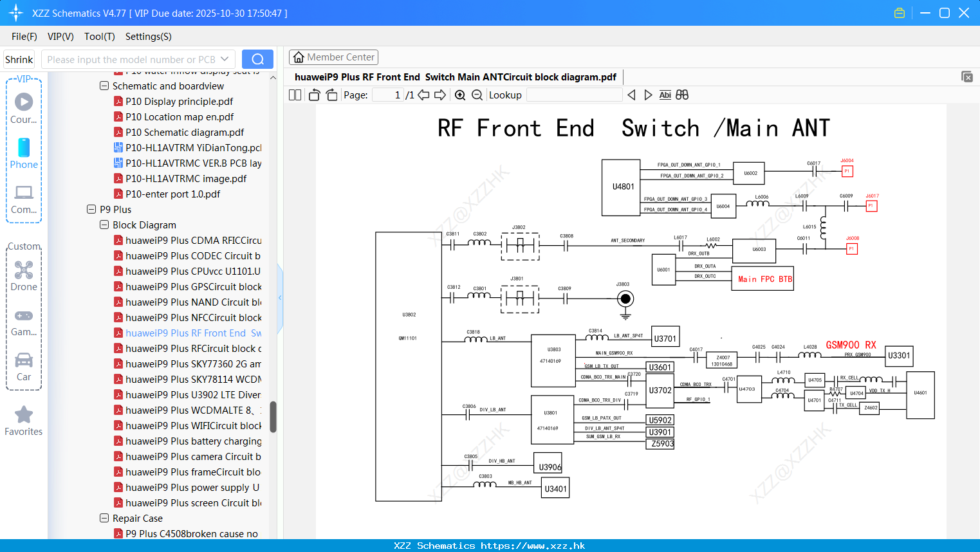This screenshot has height=552, width=980.
Task: Rotate page clockwise
Action: (x=331, y=95)
